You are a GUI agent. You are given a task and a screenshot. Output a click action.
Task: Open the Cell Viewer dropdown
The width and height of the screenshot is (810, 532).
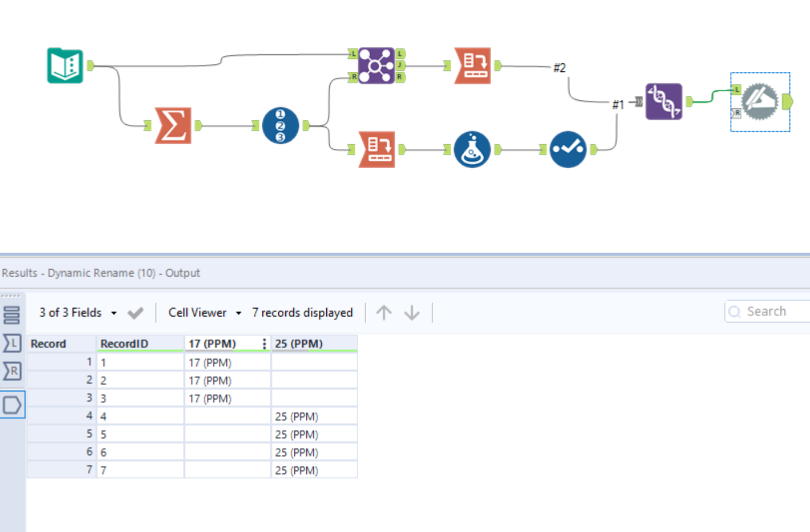tap(238, 312)
